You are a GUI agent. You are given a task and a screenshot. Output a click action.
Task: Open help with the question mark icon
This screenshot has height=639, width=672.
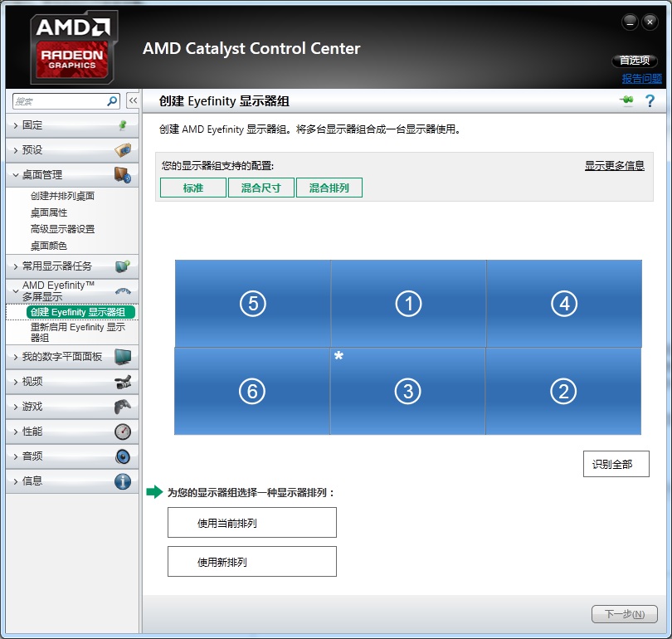pyautogui.click(x=650, y=100)
